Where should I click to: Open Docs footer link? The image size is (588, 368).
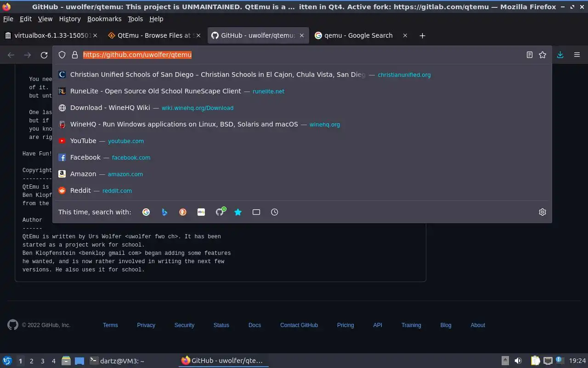254,325
